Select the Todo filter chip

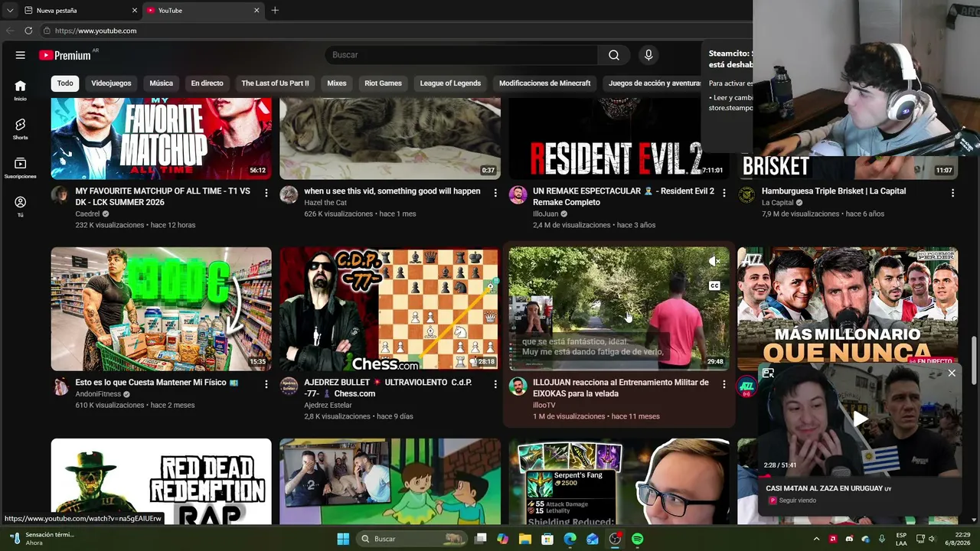pyautogui.click(x=65, y=83)
